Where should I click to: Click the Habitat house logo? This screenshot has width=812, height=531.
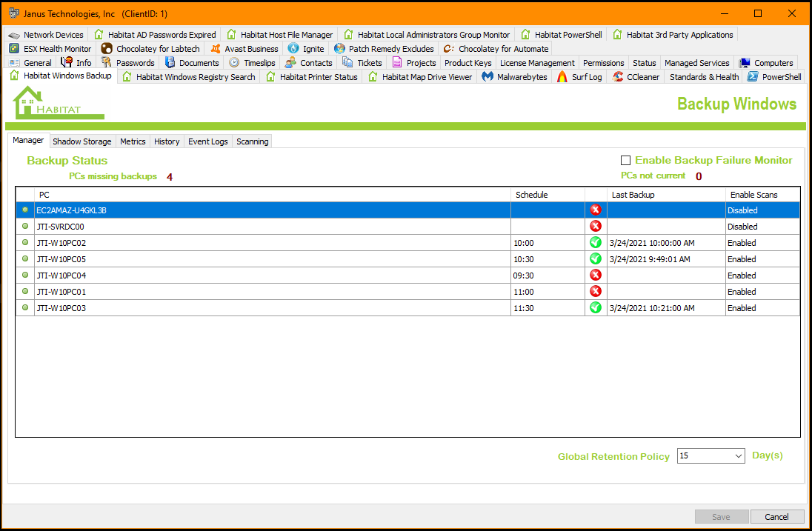coord(59,103)
